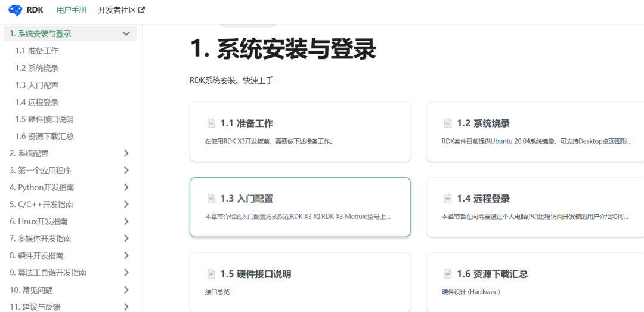Click the document icon on the 1.3 入门配置 card
Image resolution: width=644 pixels, height=312 pixels.
coord(211,199)
